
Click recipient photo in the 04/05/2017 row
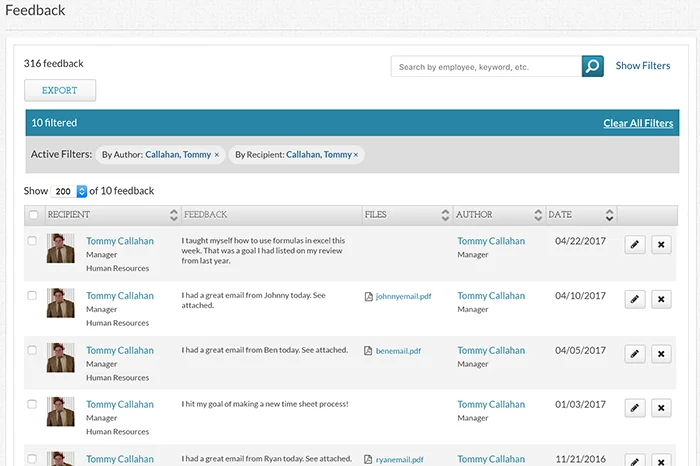(x=61, y=358)
